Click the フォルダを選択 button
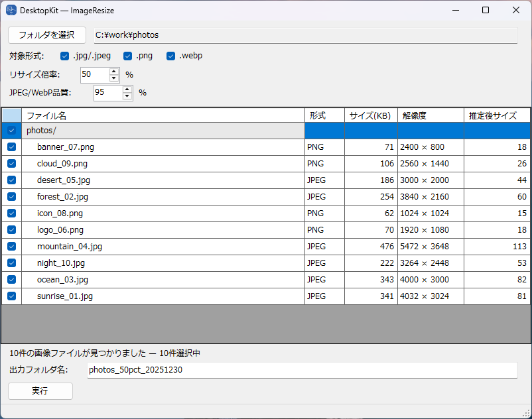The height and width of the screenshot is (419, 532). (47, 35)
